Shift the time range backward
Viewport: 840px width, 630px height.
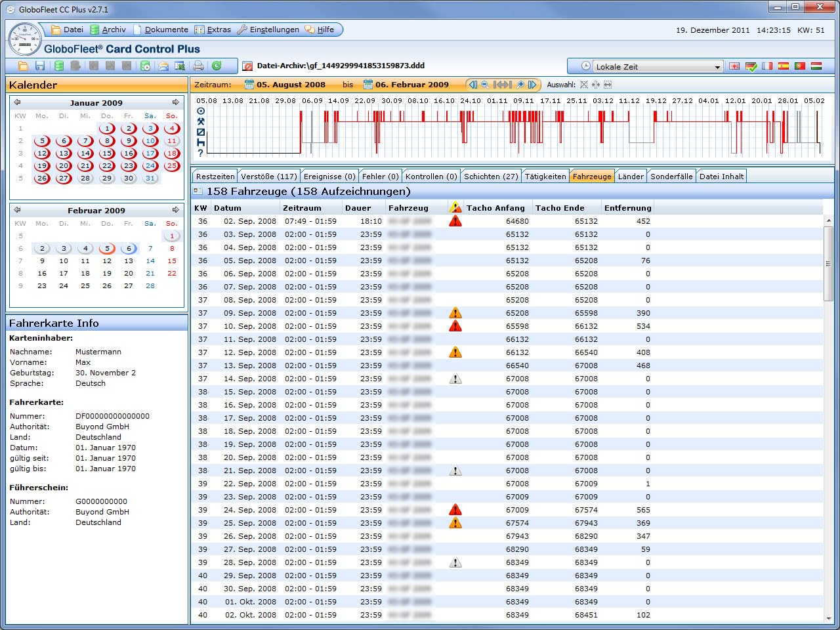click(472, 84)
